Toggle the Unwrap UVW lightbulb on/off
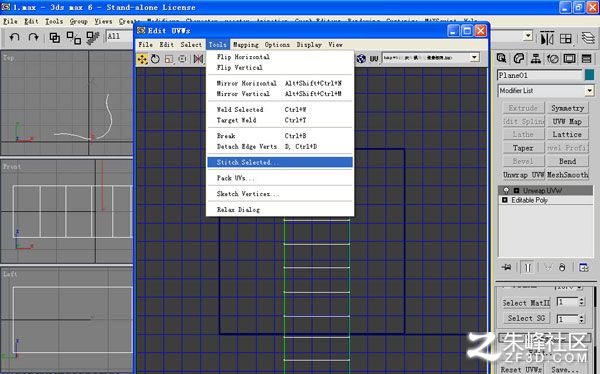The width and height of the screenshot is (600, 374). [x=506, y=190]
